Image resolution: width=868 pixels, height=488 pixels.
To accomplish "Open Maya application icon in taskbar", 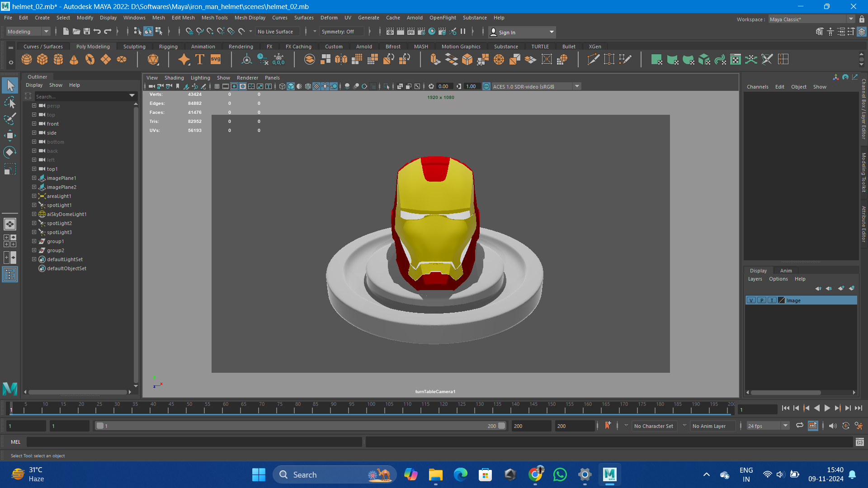I will click(609, 474).
